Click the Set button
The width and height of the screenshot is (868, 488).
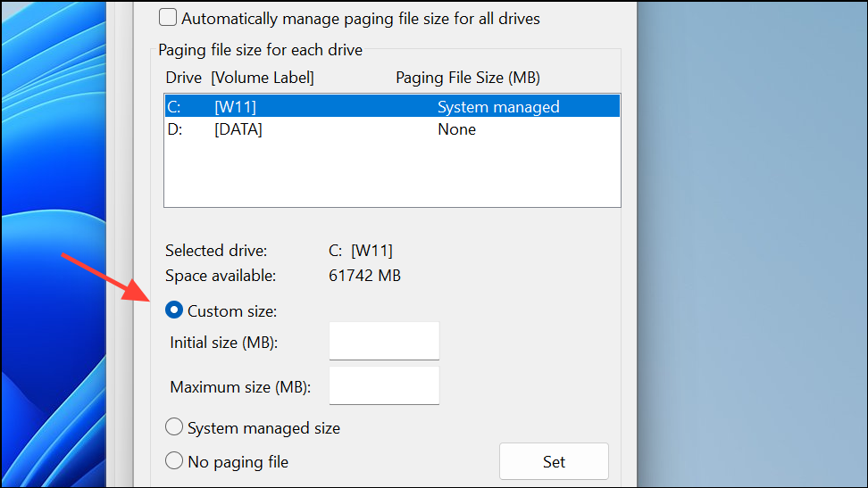point(554,462)
